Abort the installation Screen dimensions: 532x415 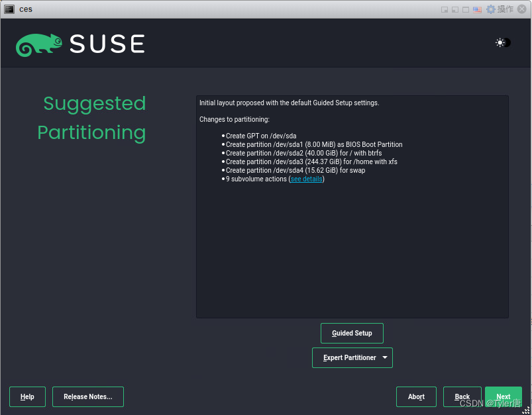coord(416,396)
